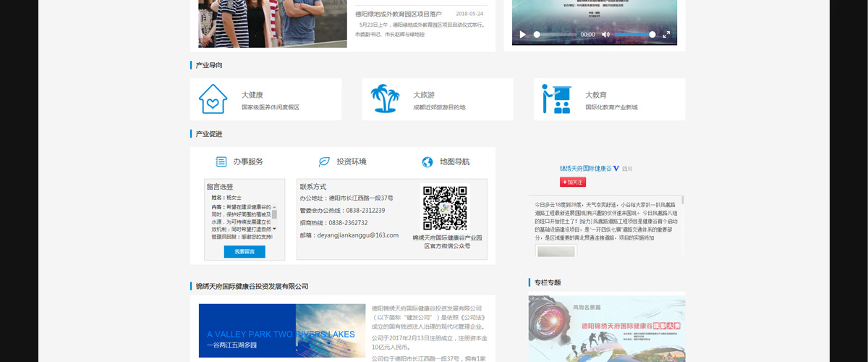This screenshot has height=362, width=868.
Task: Click the WeChat QR code image
Action: (x=445, y=209)
